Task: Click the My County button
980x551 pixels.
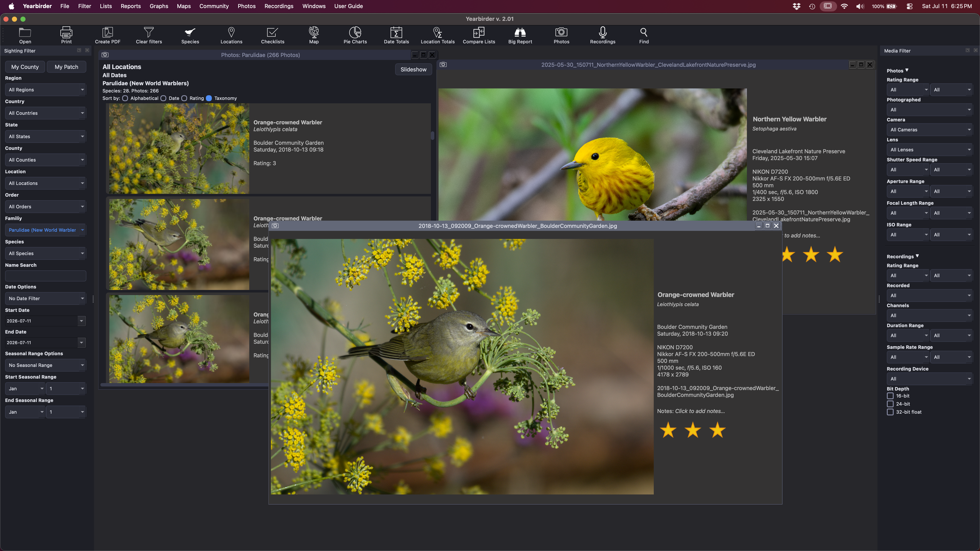Action: point(25,67)
